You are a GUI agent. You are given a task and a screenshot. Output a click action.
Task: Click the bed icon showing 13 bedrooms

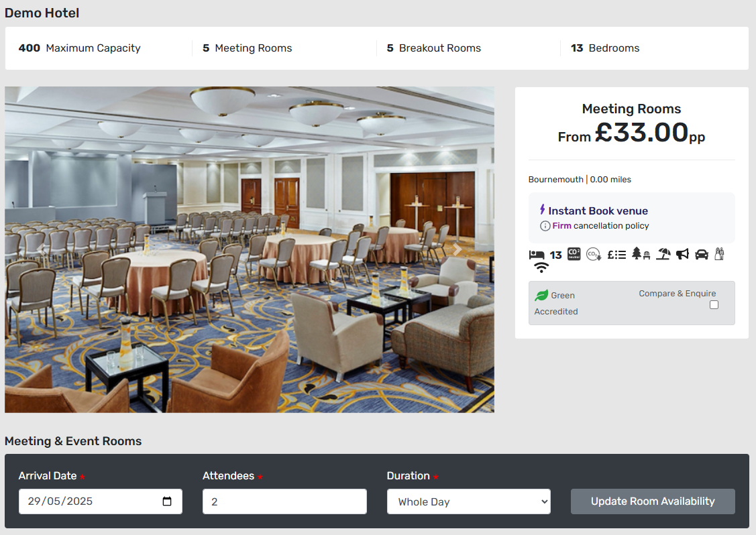point(536,255)
